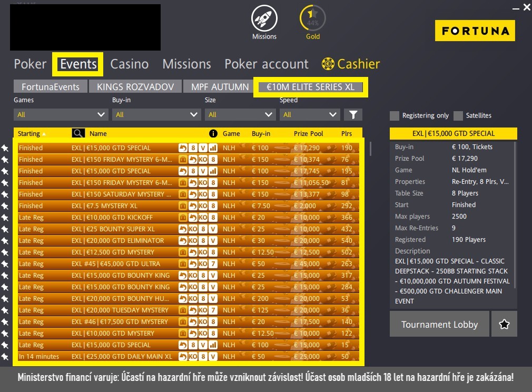Sort tournaments by the Game column header
The width and height of the screenshot is (532, 392).
[231, 133]
